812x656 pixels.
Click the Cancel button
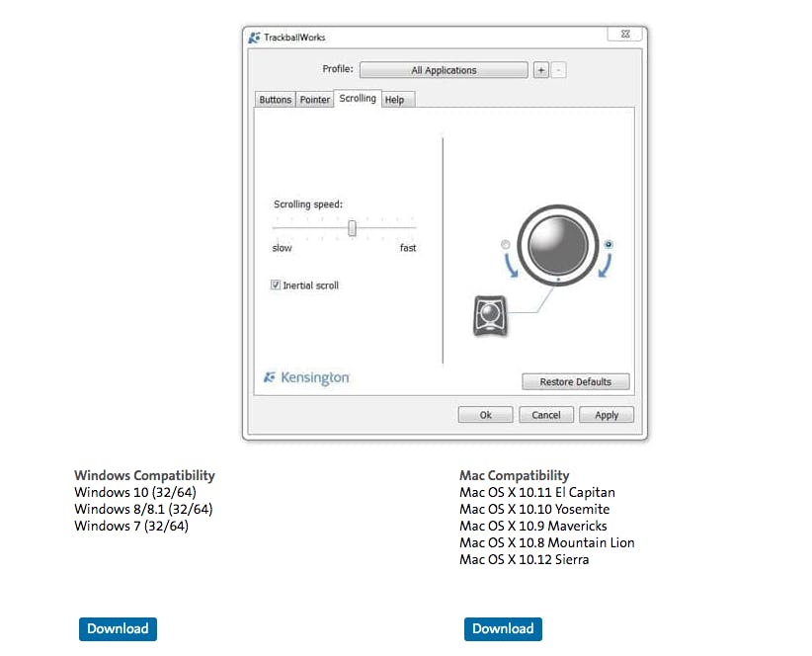(546, 415)
